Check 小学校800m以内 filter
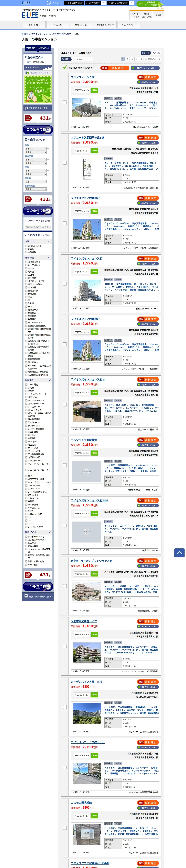 click(x=26, y=536)
